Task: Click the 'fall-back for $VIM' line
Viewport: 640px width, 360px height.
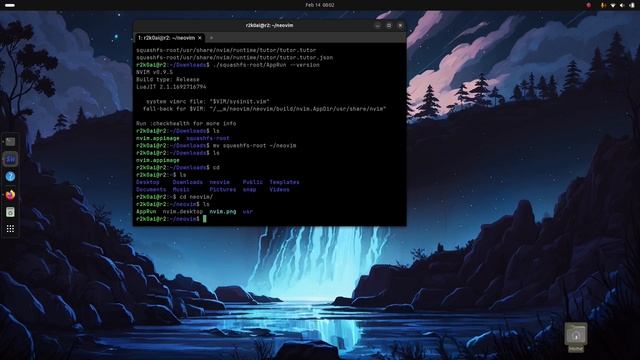Action: coord(264,109)
